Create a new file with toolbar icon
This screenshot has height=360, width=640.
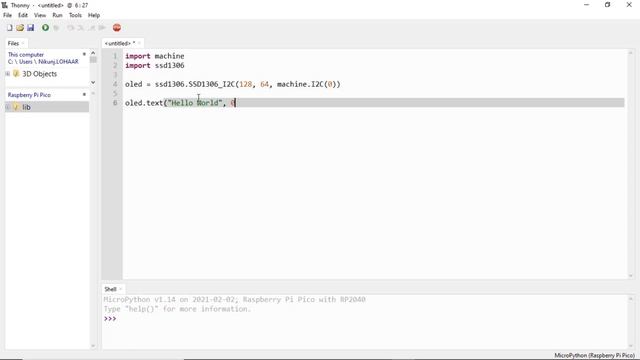click(9, 28)
